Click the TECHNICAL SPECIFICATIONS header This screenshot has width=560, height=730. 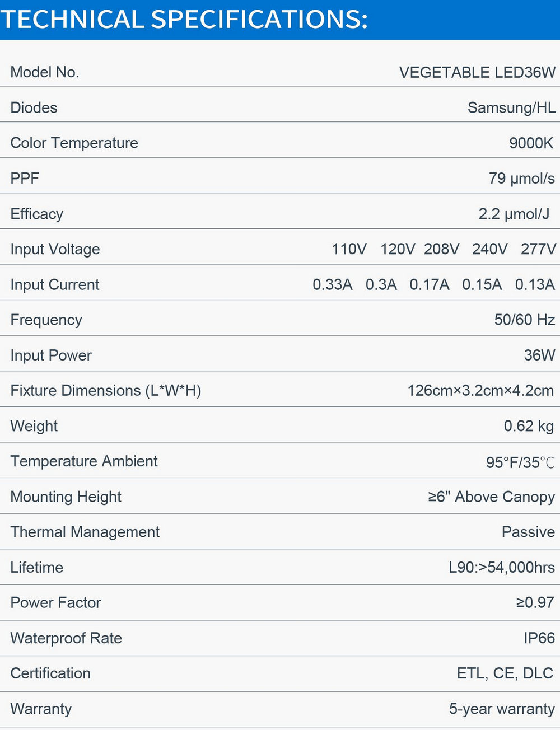(x=184, y=20)
